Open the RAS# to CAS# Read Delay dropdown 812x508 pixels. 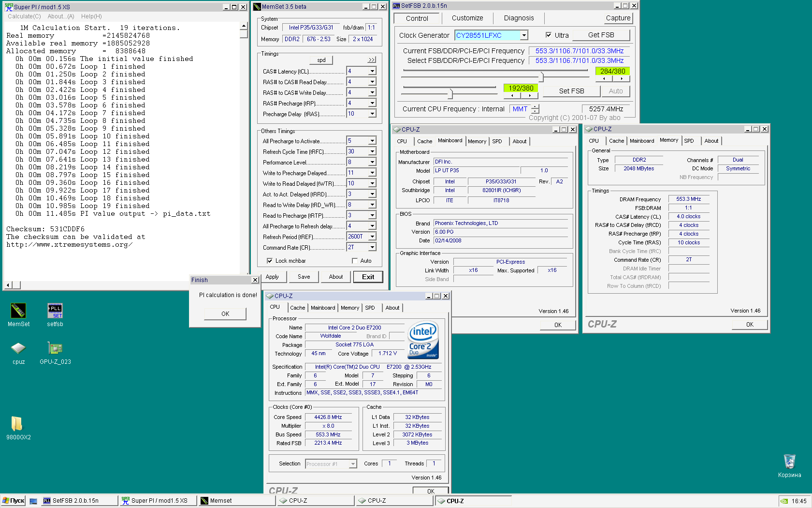(372, 82)
